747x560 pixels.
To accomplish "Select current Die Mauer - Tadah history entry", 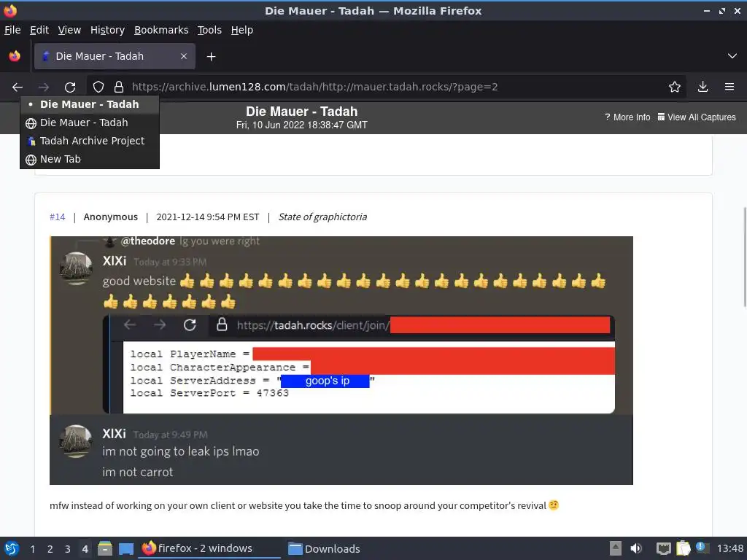I will click(x=90, y=104).
